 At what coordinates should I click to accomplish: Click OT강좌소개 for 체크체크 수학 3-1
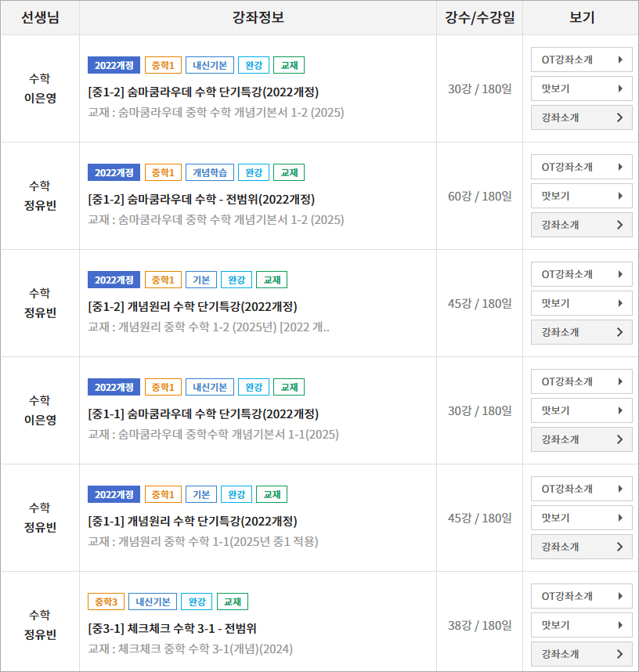pos(581,596)
